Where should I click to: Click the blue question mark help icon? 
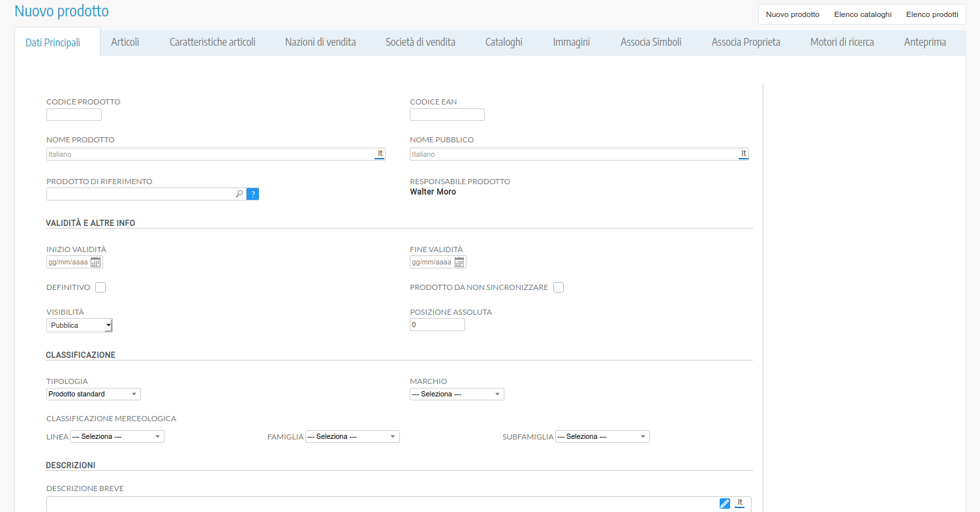(x=253, y=194)
